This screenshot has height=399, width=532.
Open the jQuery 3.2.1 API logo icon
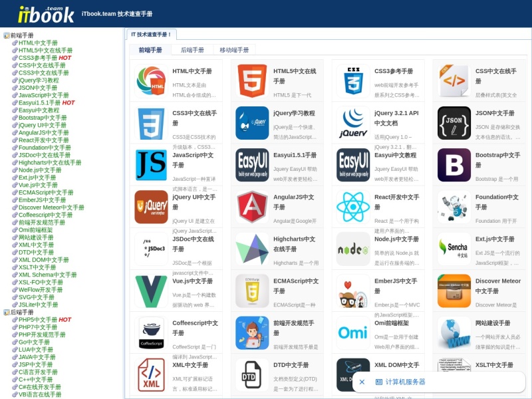click(x=353, y=123)
